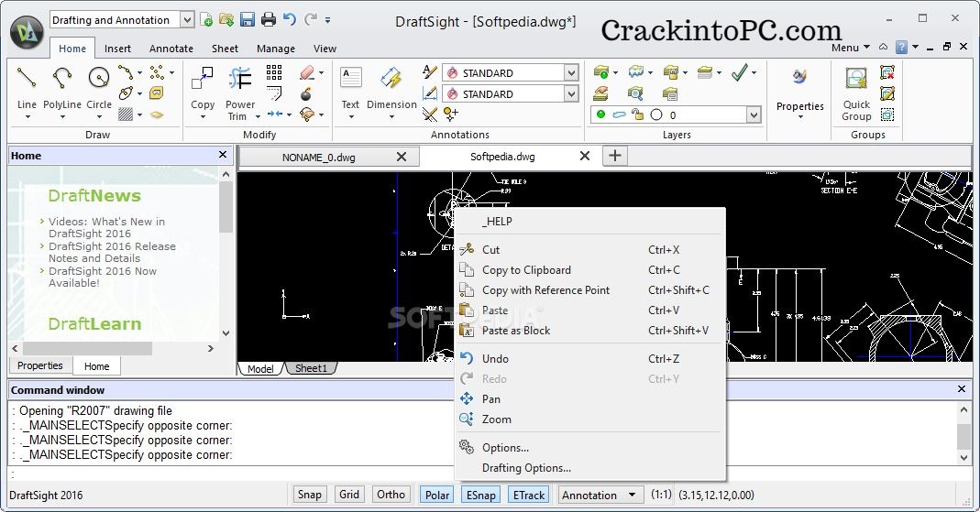980x512 pixels.
Task: Switch to the Annotate ribbon tab
Action: [171, 48]
